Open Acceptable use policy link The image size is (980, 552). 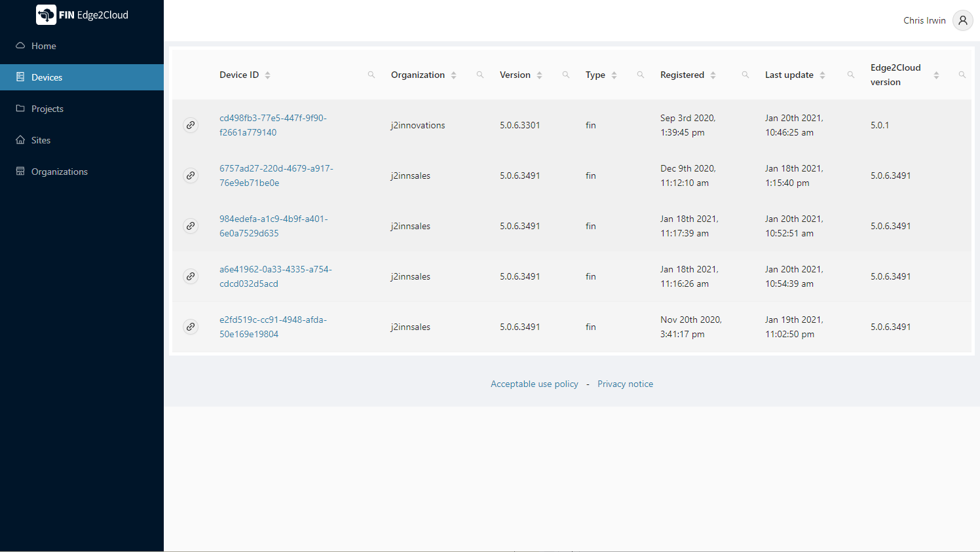535,384
